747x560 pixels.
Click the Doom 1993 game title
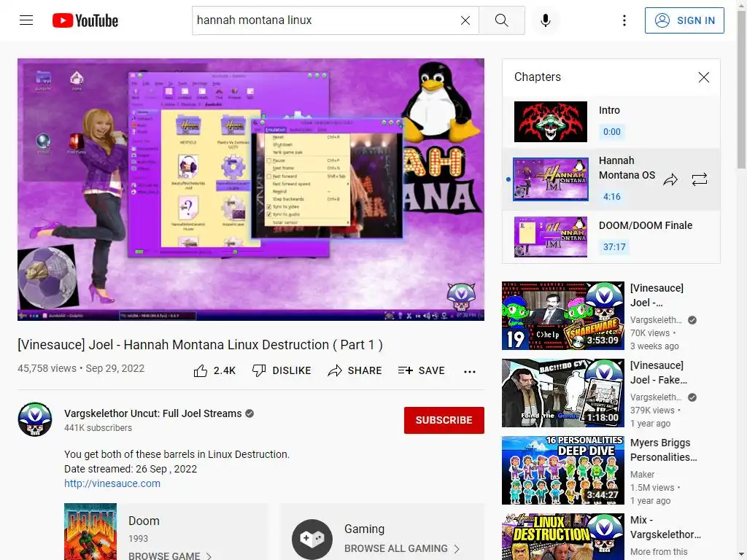tap(144, 521)
